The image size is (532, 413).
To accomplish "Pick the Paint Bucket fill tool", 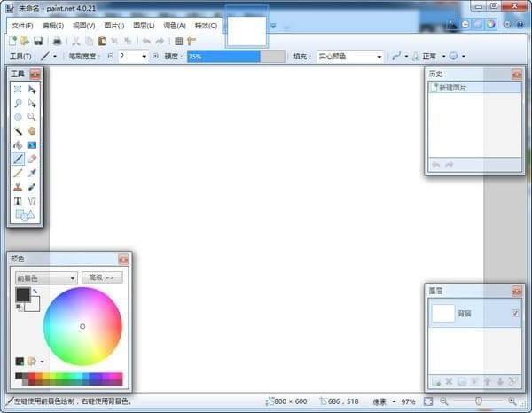I will point(18,144).
